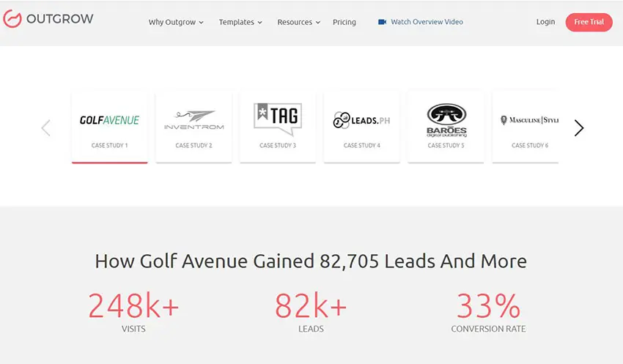The height and width of the screenshot is (364, 623).
Task: Click the video camera icon
Action: tap(382, 22)
